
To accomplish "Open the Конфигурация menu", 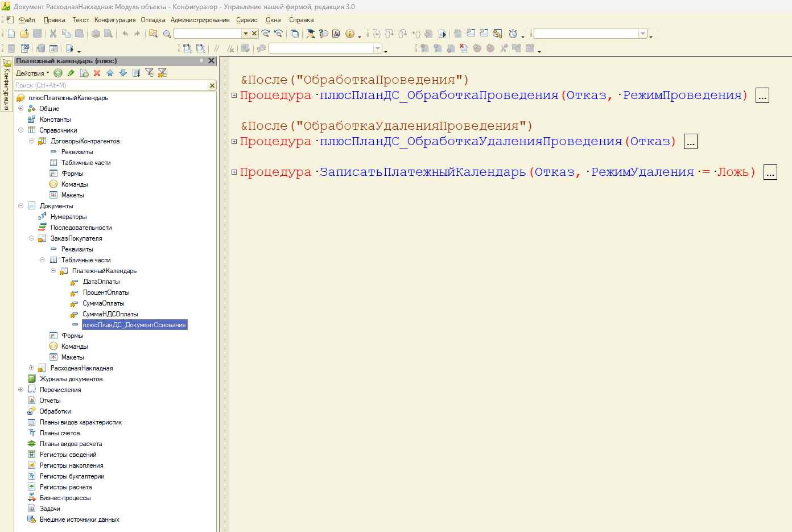I will [114, 20].
